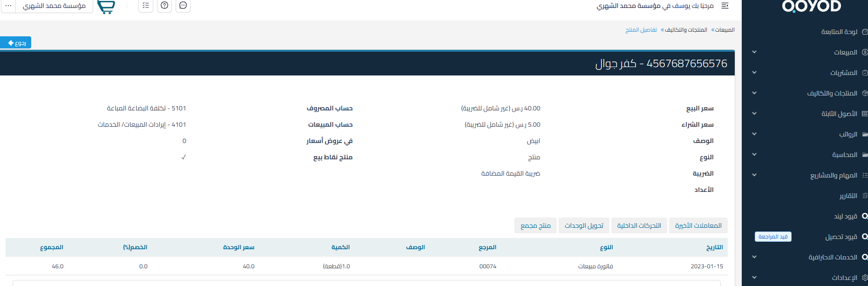Open the chat messages icon

(x=183, y=6)
